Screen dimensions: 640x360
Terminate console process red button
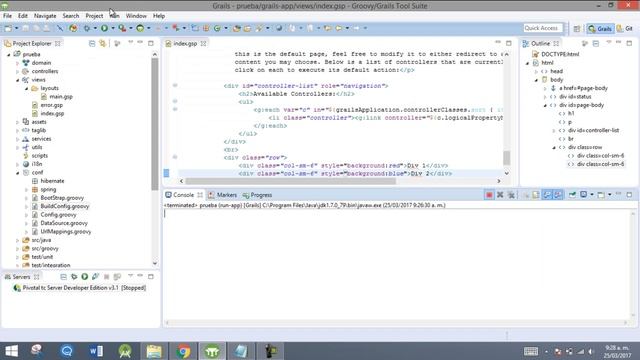(489, 195)
